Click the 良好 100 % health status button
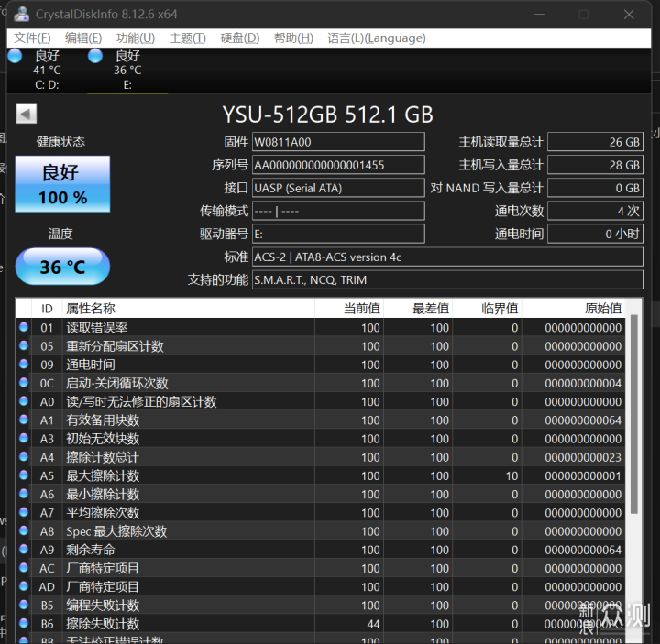Viewport: 660px width, 644px height. pyautogui.click(x=62, y=184)
